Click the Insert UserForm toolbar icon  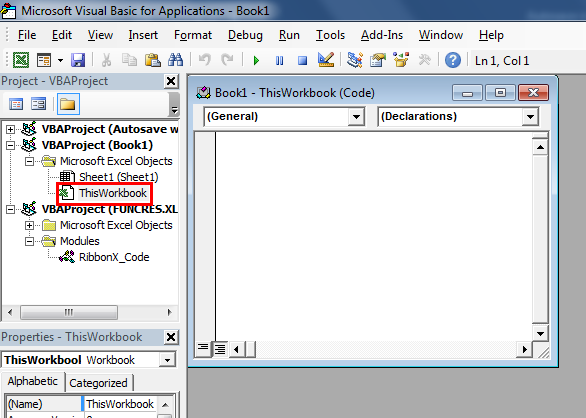44,60
